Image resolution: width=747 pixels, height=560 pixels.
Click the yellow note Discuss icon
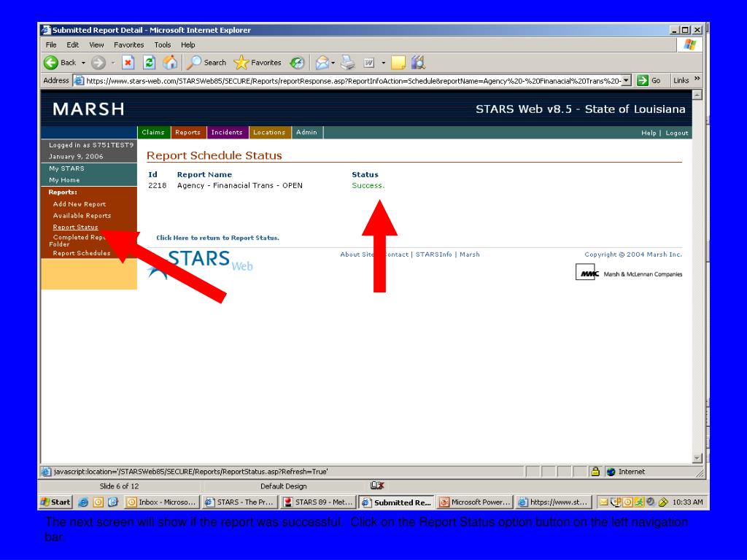pos(398,63)
